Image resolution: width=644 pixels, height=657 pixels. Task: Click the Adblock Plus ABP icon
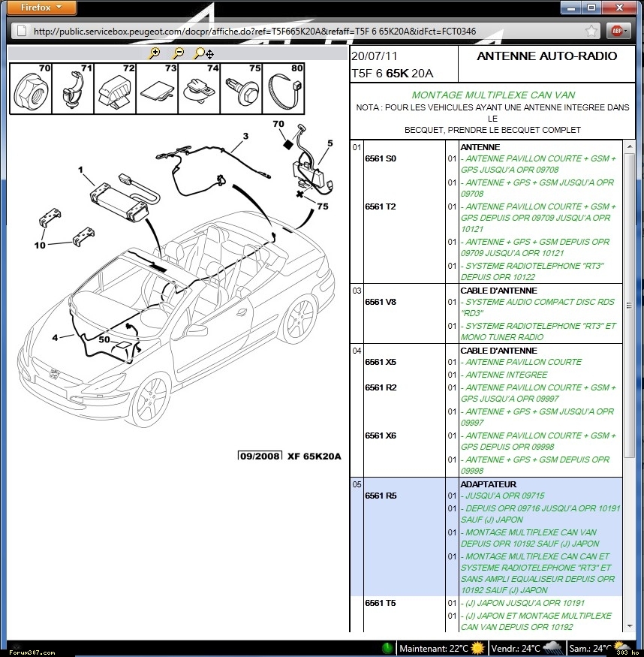coord(616,31)
